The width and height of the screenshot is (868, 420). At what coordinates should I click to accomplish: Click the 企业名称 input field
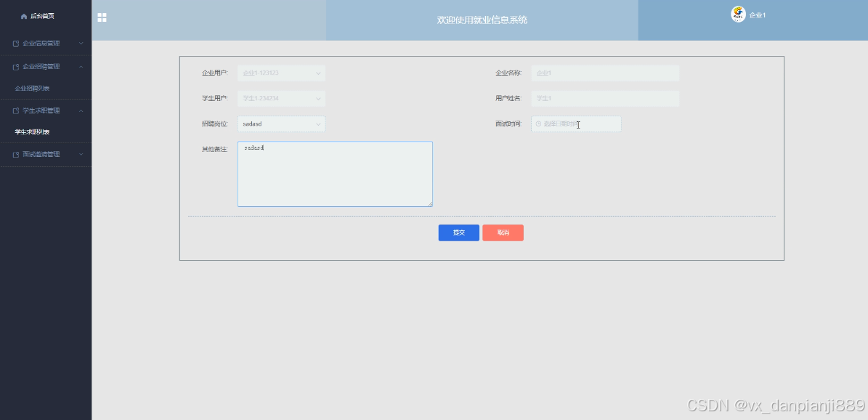tap(605, 73)
